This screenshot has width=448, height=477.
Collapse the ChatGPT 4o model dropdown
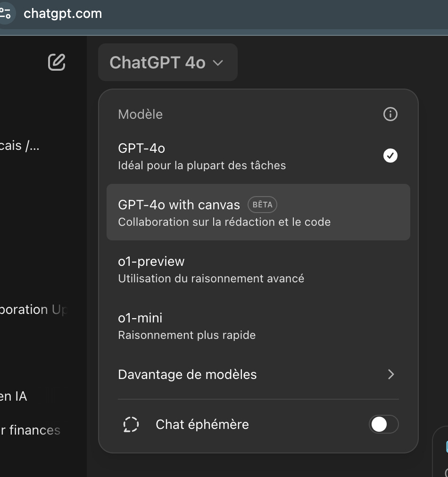tap(168, 62)
